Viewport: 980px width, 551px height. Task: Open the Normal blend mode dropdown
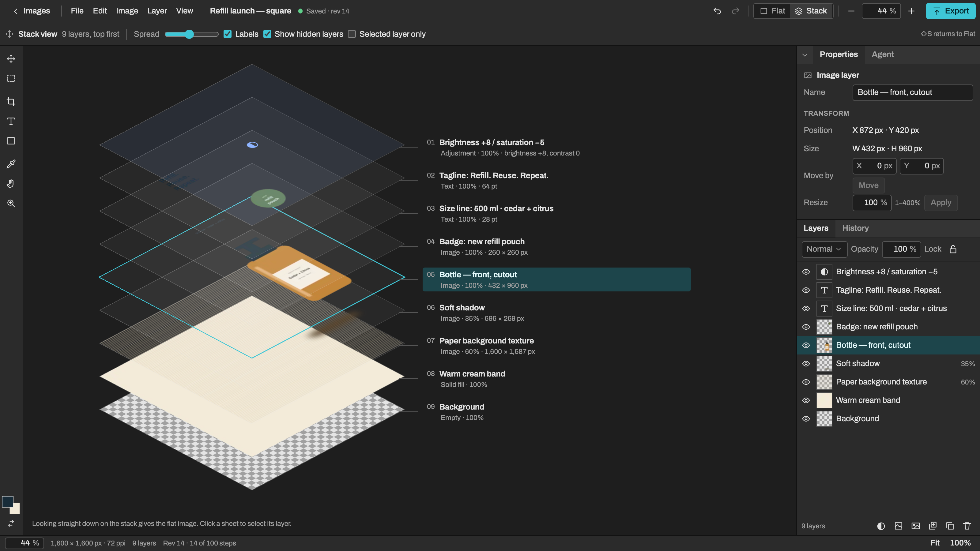point(824,249)
